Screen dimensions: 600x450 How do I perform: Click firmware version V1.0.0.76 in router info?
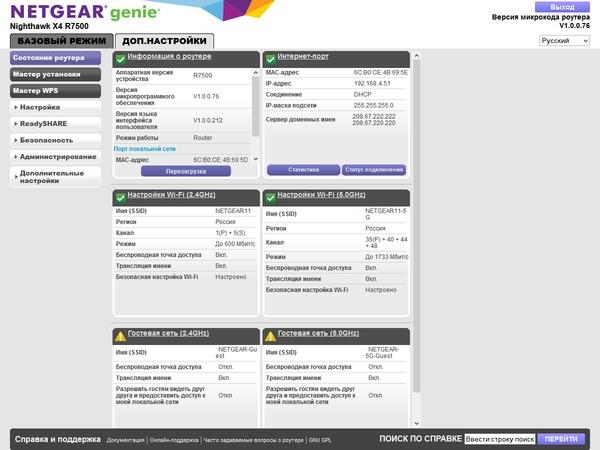206,96
